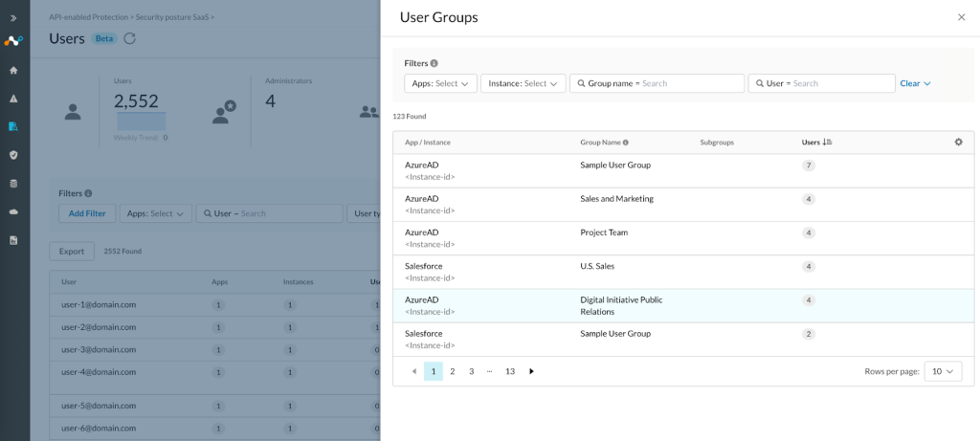Close the User Groups panel
The image size is (980, 441).
coord(961,17)
